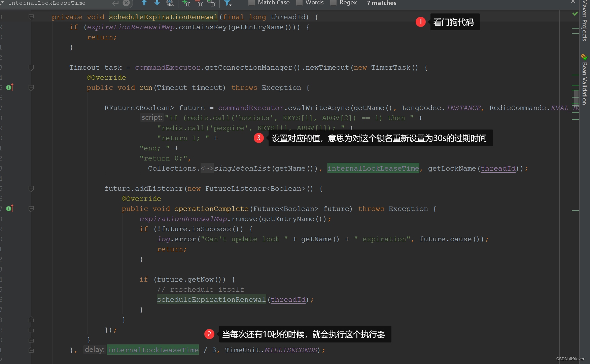Screen dimensions: 590x364
Task: Add selection for next occurrence icon
Action: coord(186,3)
